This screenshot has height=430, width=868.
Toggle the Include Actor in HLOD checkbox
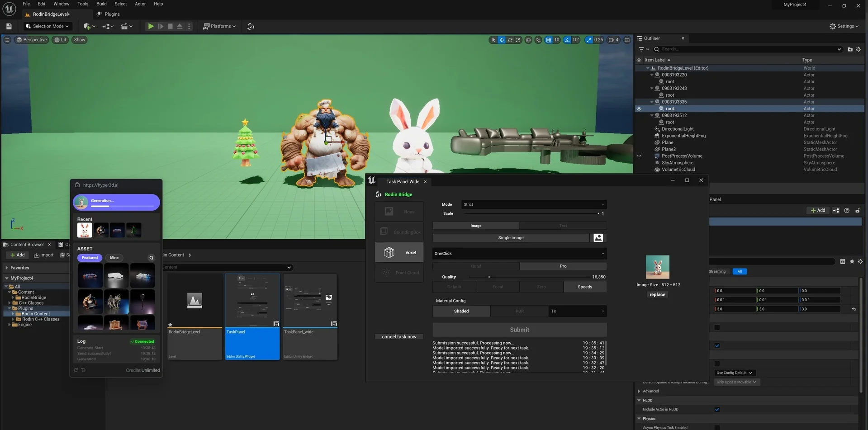point(717,409)
